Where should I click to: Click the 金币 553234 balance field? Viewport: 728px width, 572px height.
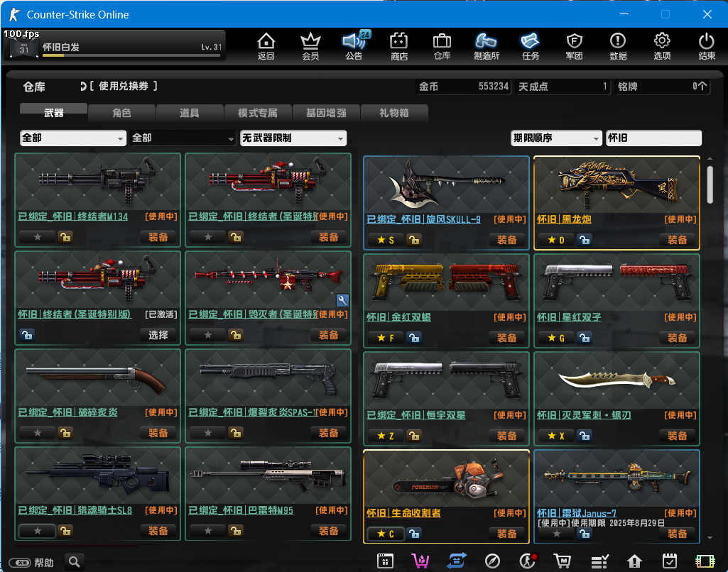[x=463, y=87]
